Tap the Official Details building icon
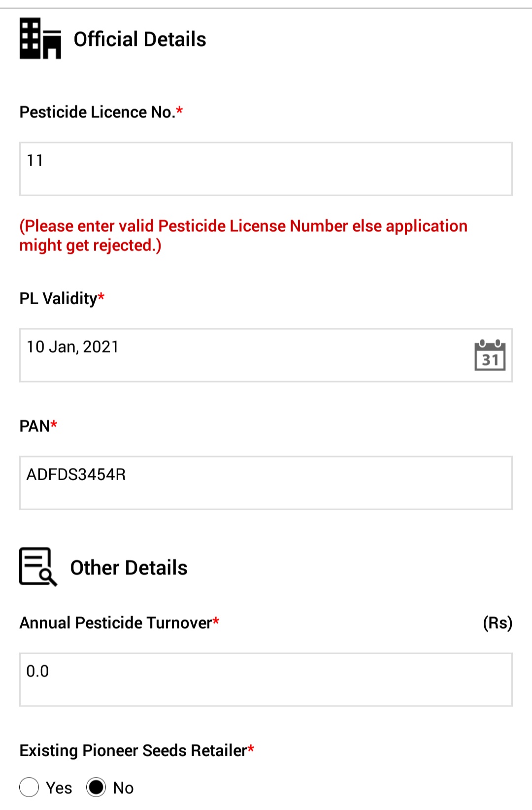Viewport: 532px width, 810px height. pyautogui.click(x=40, y=38)
